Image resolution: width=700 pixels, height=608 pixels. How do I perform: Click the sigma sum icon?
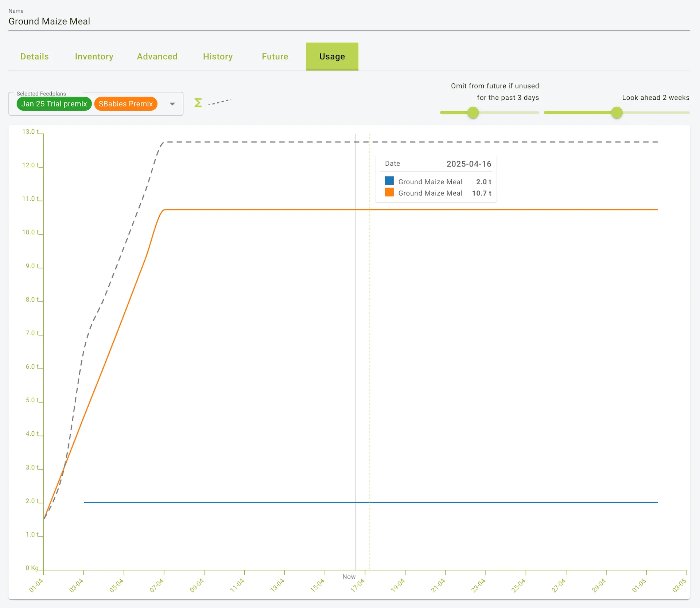[198, 103]
